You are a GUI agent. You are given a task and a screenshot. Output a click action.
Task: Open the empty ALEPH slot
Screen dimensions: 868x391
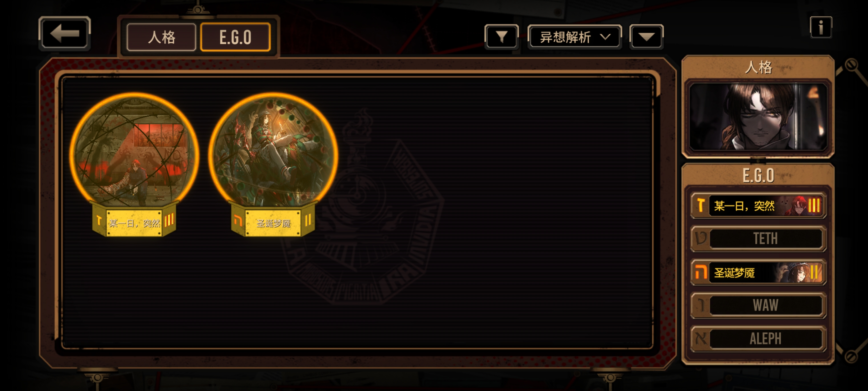coord(758,338)
